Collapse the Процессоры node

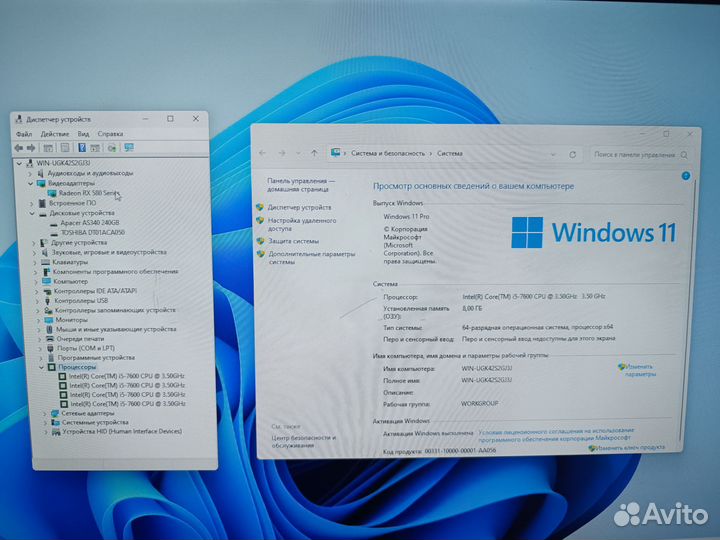coord(41,368)
